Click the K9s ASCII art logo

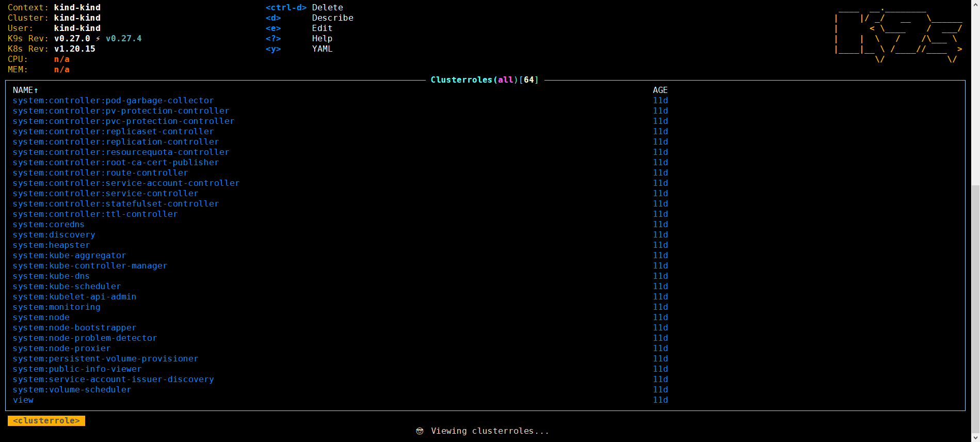898,34
